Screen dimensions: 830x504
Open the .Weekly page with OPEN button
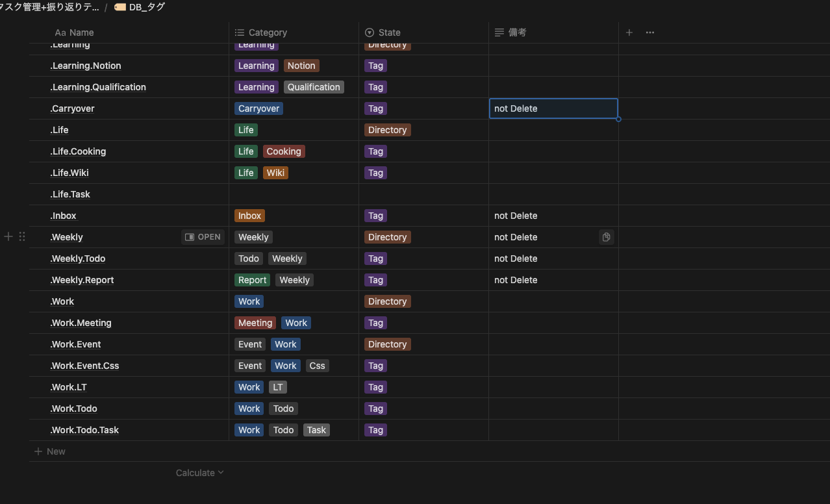203,237
